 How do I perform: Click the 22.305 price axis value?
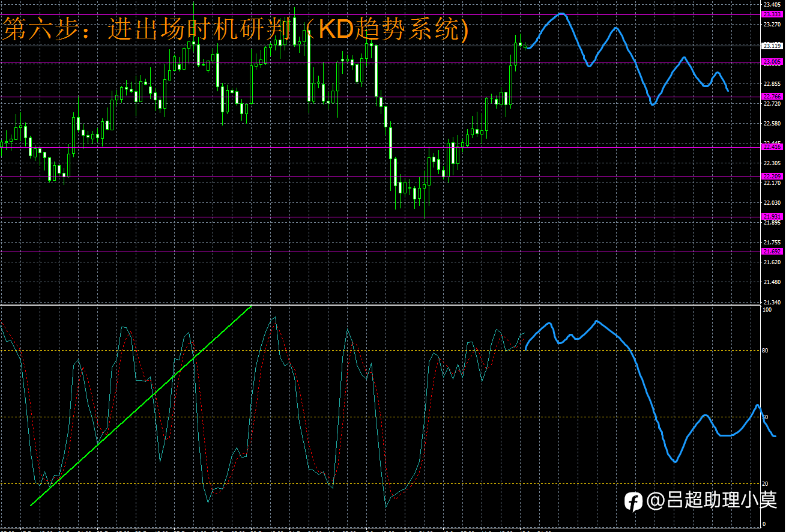[772, 163]
